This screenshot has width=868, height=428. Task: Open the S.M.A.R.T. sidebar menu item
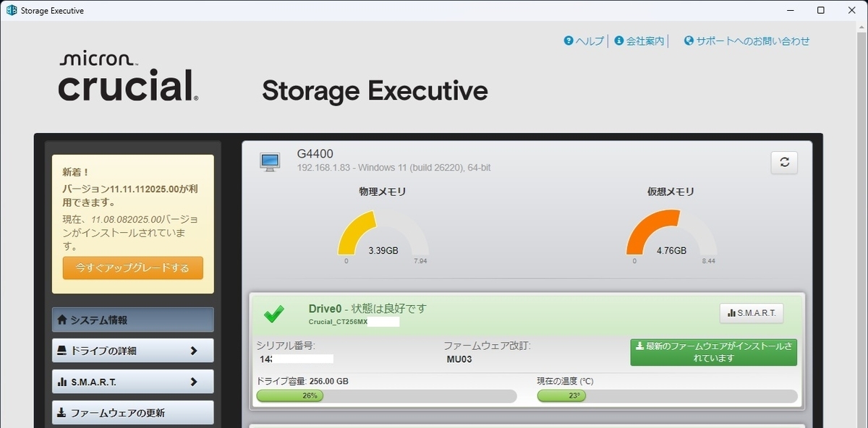tap(132, 382)
